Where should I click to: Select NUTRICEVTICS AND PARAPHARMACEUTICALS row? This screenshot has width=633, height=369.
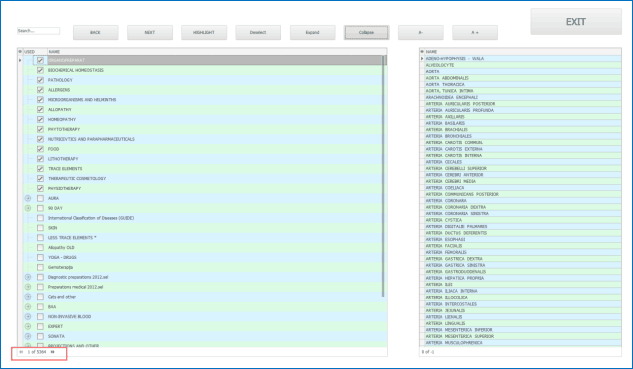205,139
